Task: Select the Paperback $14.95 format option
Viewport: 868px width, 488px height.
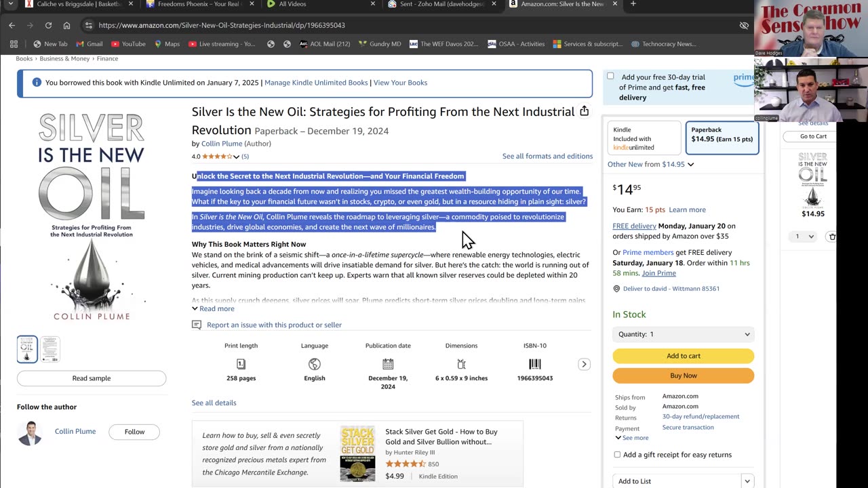Action: (722, 138)
